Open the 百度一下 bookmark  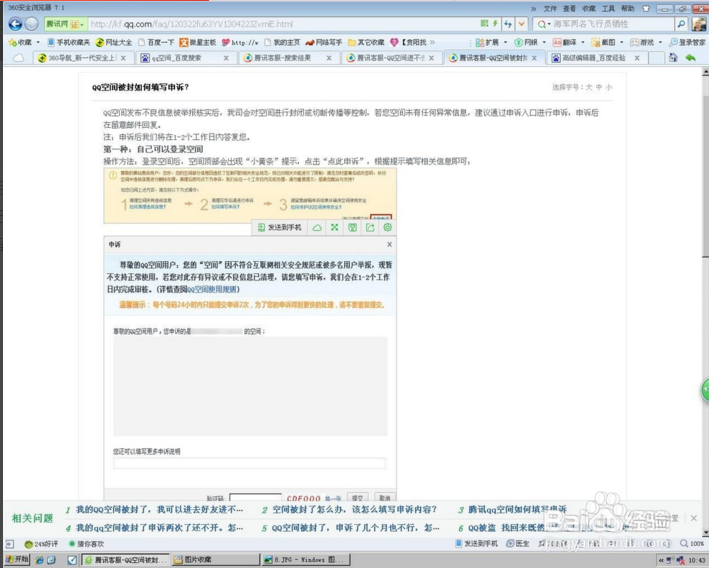pos(156,42)
